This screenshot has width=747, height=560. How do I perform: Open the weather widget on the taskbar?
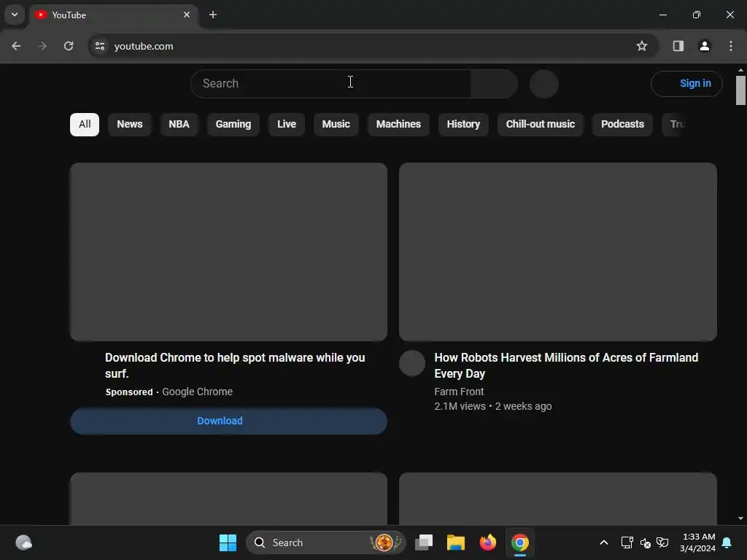click(23, 542)
